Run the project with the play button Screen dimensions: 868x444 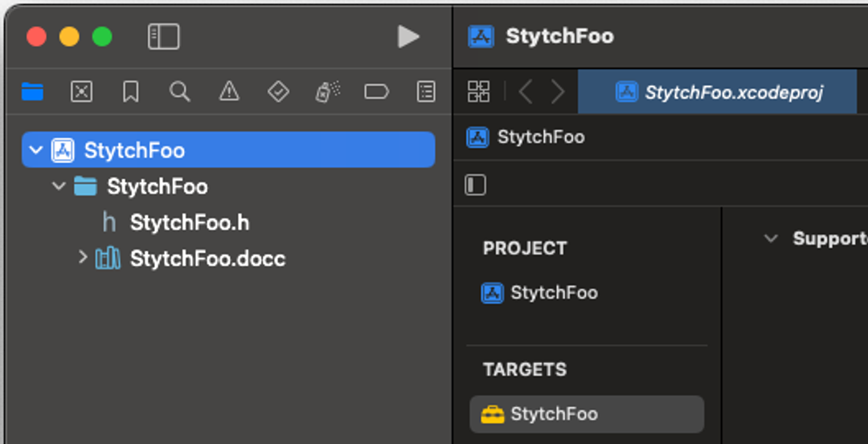click(408, 36)
